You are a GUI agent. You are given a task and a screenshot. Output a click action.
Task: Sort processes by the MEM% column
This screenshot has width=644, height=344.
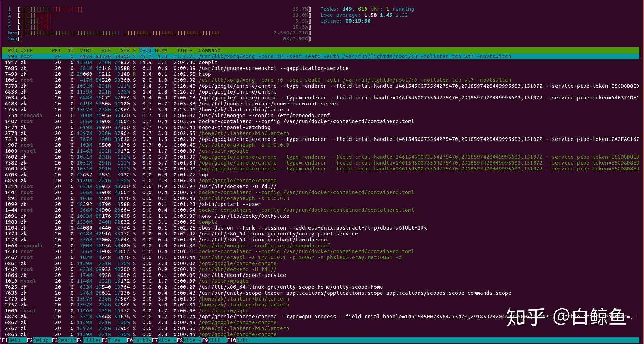[x=161, y=50]
